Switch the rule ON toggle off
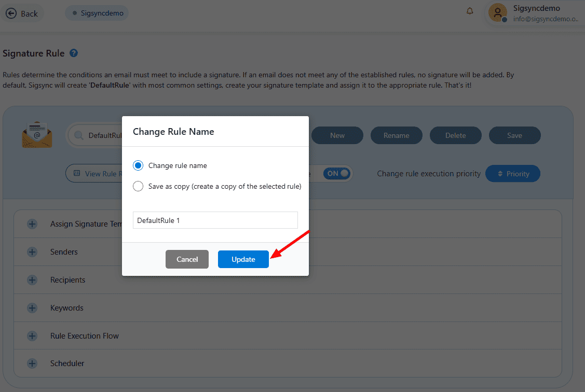585x392 pixels. click(x=336, y=173)
